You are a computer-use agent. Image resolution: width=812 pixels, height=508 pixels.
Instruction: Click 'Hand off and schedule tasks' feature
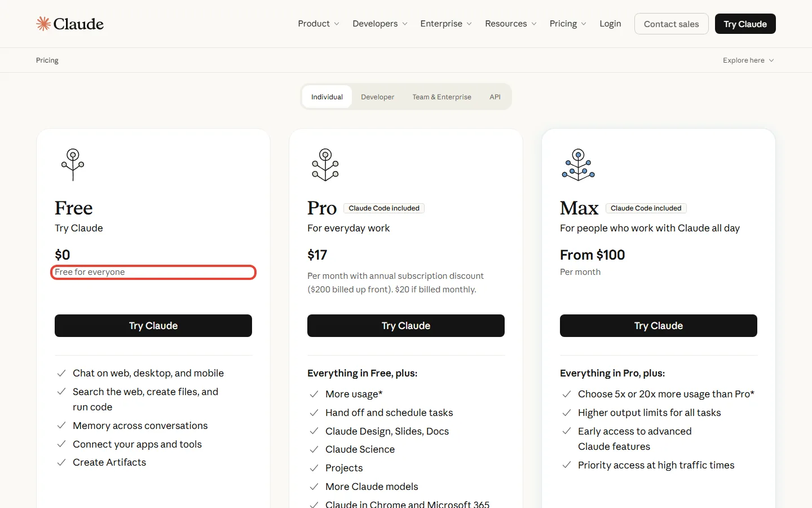point(389,413)
